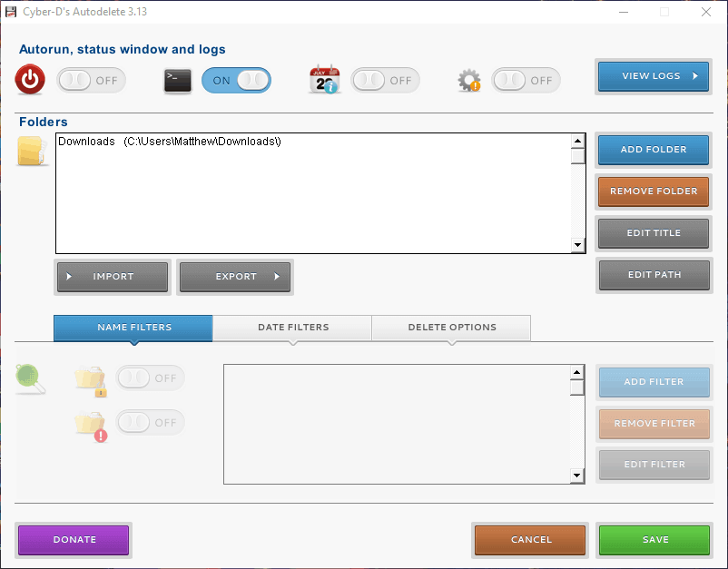The height and width of the screenshot is (569, 728).
Task: Click the locked folder icon
Action: pos(91,381)
